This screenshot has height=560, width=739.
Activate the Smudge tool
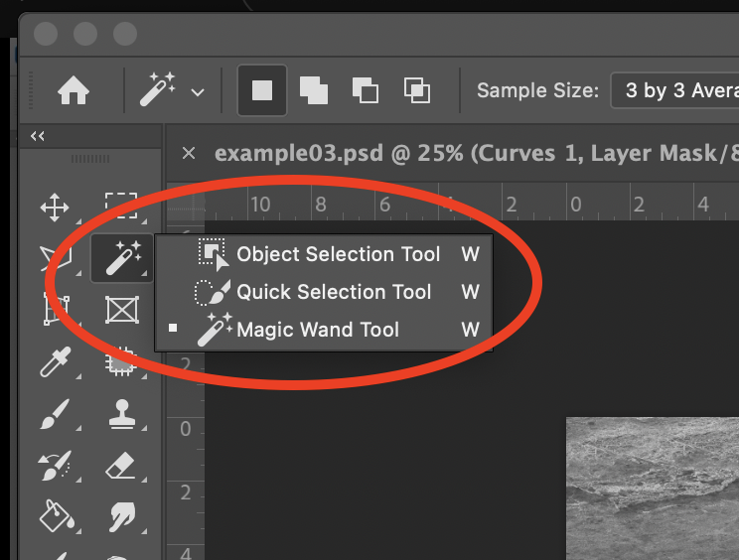click(121, 515)
